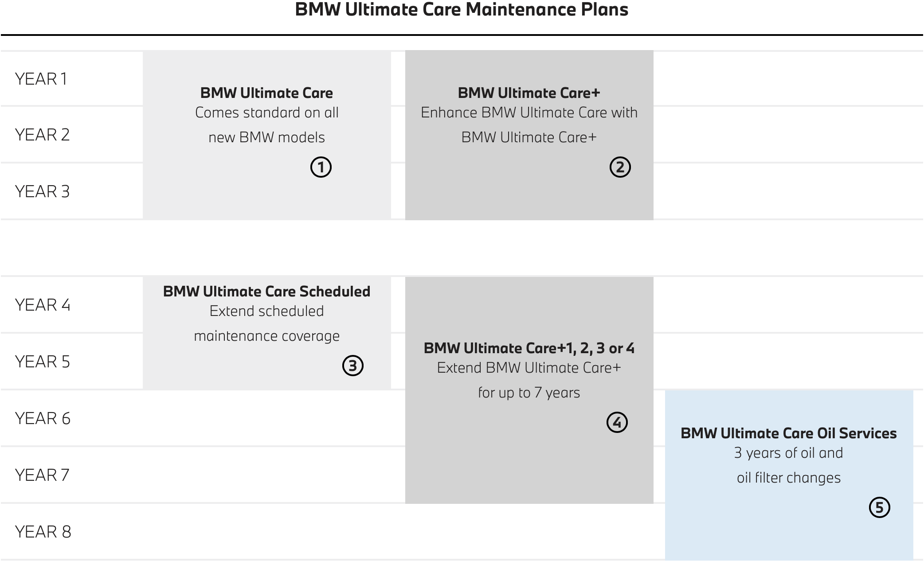The height and width of the screenshot is (561, 924).
Task: Click the YEAR 1 row label
Action: [41, 79]
